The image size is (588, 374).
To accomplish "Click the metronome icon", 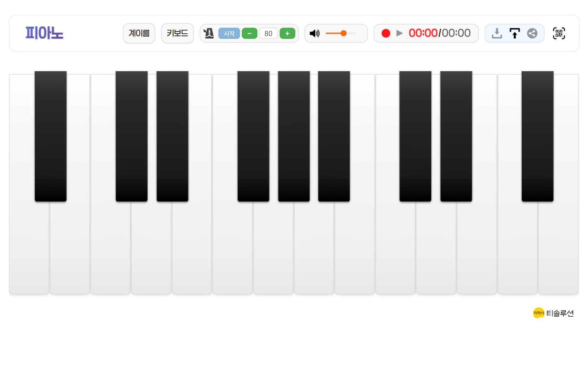I will pyautogui.click(x=209, y=33).
